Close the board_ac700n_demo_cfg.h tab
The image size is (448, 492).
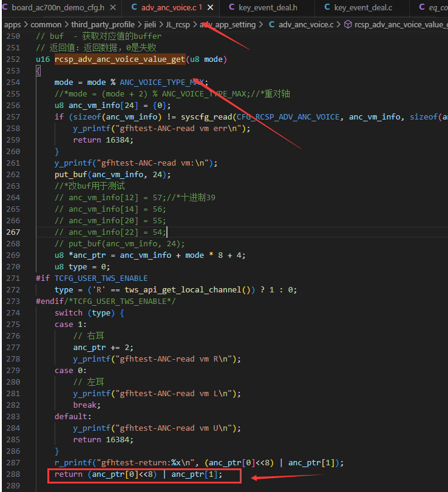[114, 7]
